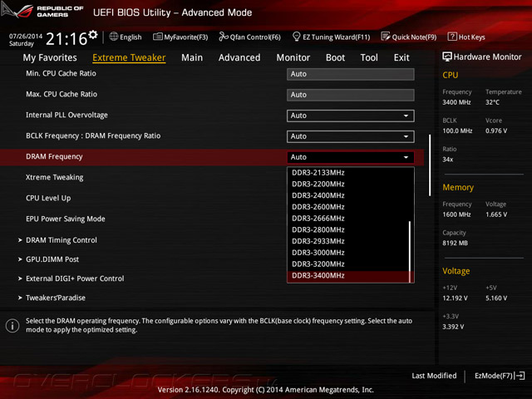
Task: Choose DDR3-2400MHz from the list
Action: pyautogui.click(x=348, y=196)
